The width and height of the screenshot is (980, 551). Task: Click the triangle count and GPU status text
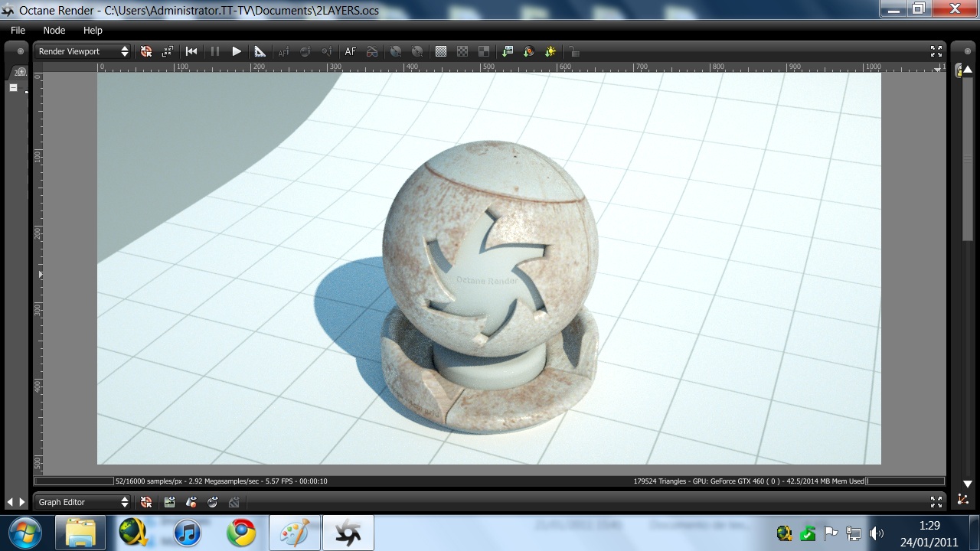click(x=749, y=481)
